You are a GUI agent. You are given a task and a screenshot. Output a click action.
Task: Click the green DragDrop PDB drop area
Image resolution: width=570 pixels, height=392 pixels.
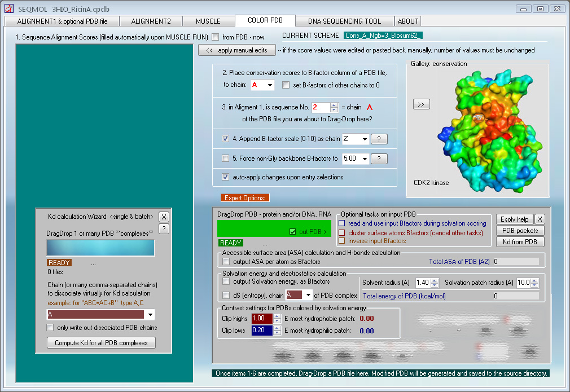[x=252, y=228]
